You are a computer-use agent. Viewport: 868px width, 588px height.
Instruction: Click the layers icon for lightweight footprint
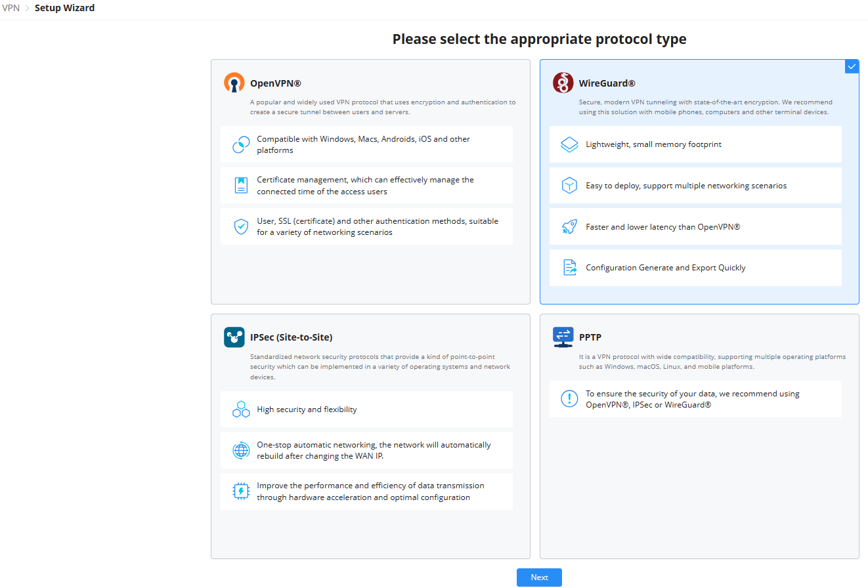click(x=569, y=144)
